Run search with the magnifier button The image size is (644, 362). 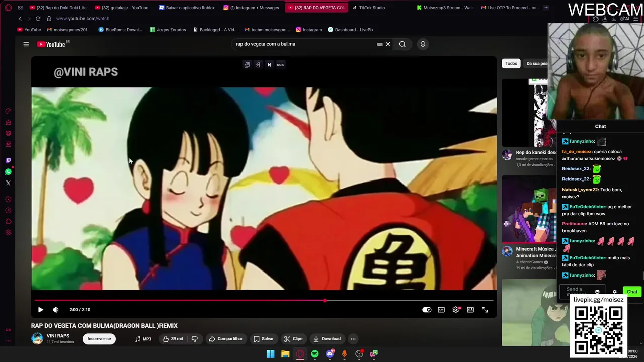tap(403, 44)
